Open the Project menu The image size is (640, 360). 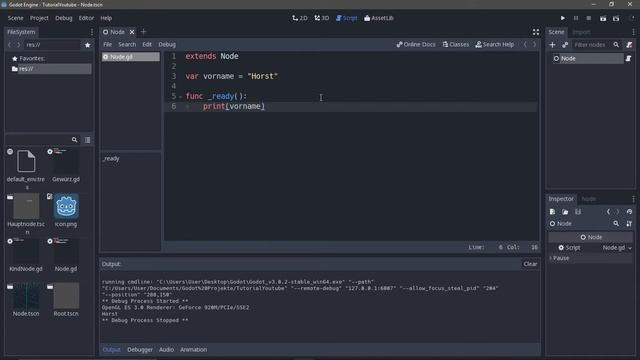(39, 18)
